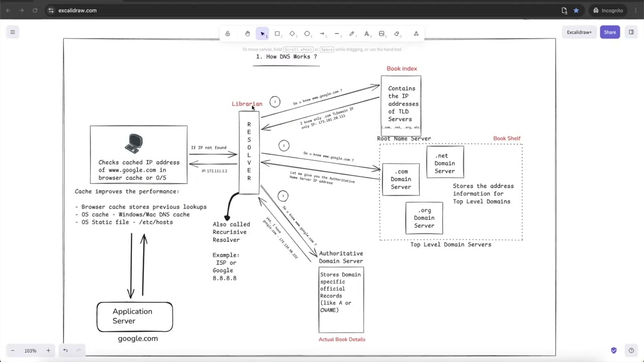Select 'Cache improves the performance:' text
The image size is (644, 362).
point(127,192)
